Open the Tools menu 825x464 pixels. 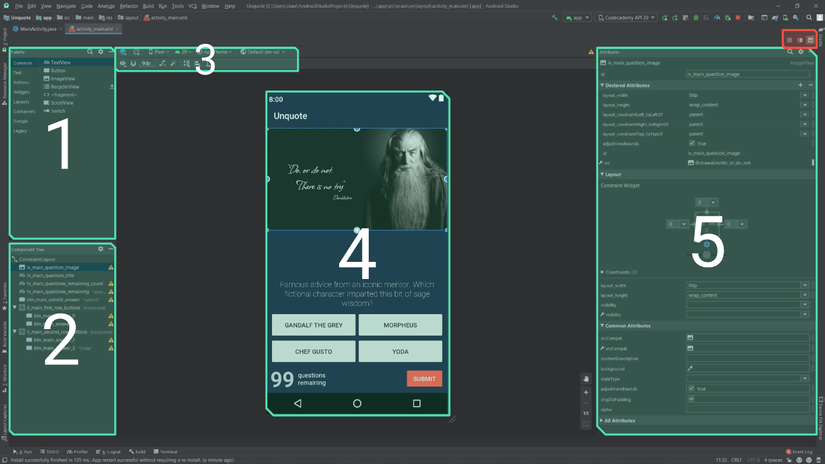[x=177, y=6]
